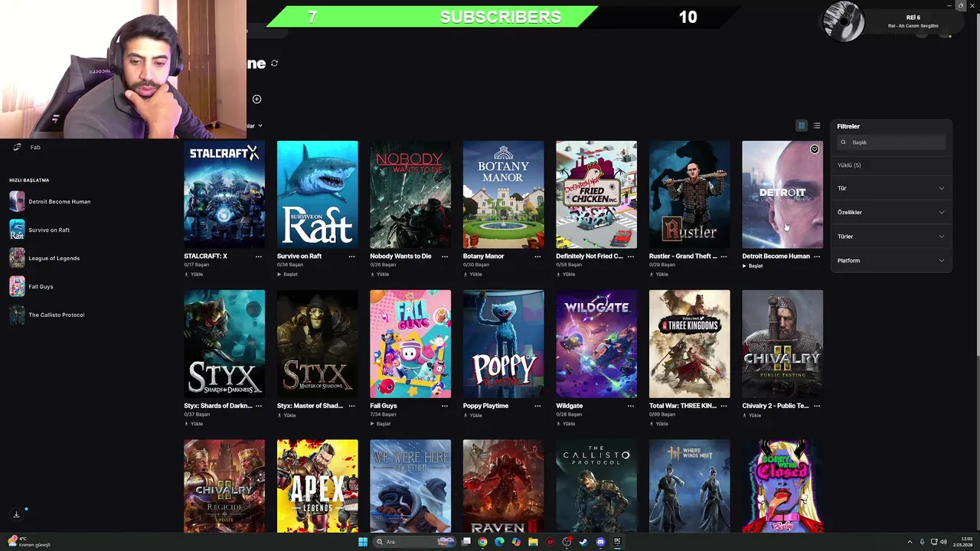Viewport: 980px width, 551px height.
Task: Switch to grid view layout
Action: (x=802, y=126)
